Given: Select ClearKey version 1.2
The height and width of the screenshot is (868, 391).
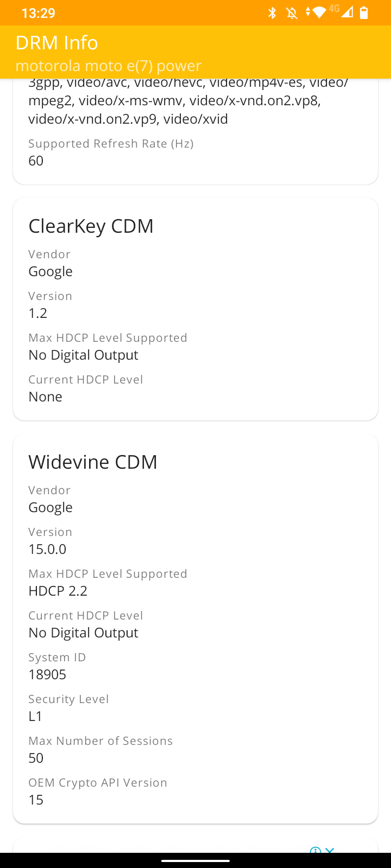Looking at the screenshot, I should point(38,313).
